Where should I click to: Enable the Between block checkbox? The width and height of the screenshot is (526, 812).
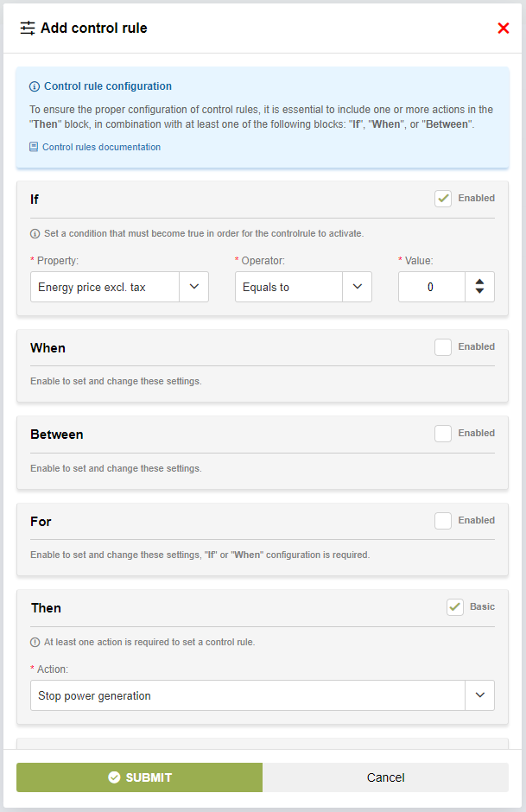pyautogui.click(x=443, y=434)
